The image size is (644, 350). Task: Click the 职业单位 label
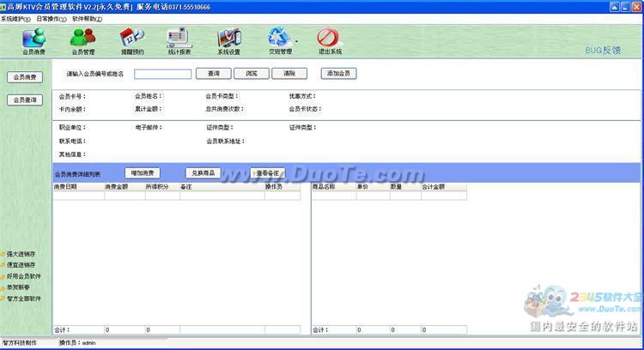click(x=72, y=128)
